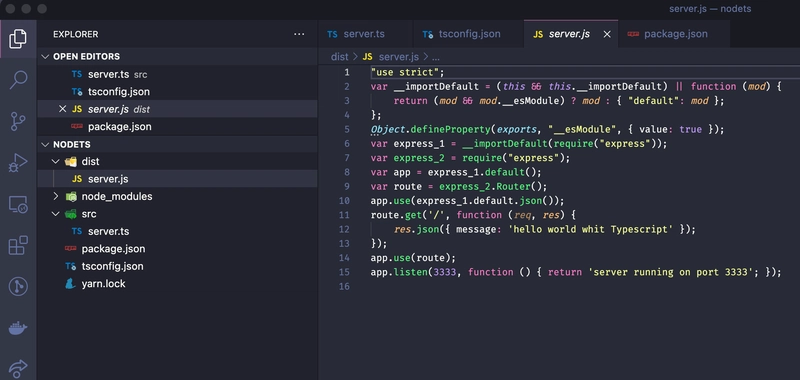Click 'server running on port 3333' string
This screenshot has width=800, height=380.
tap(670, 272)
